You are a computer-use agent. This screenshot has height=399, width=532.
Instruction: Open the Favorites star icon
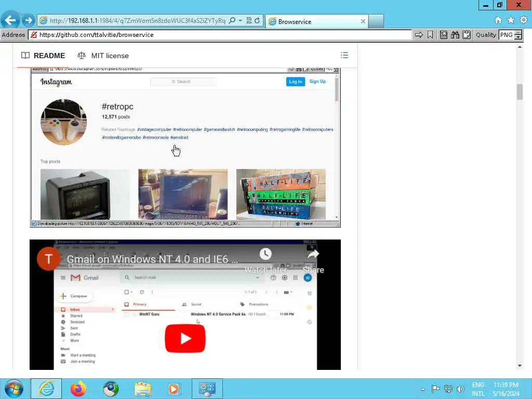pos(511,20)
